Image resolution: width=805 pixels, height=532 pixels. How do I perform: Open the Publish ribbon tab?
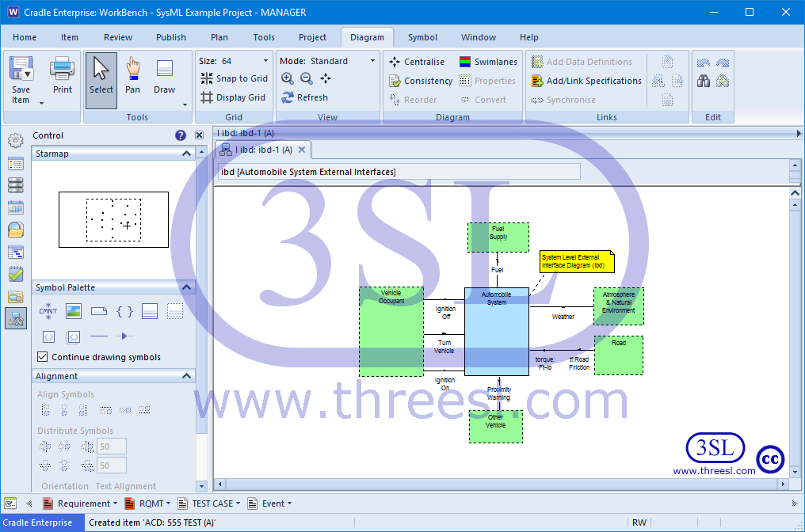click(x=171, y=37)
